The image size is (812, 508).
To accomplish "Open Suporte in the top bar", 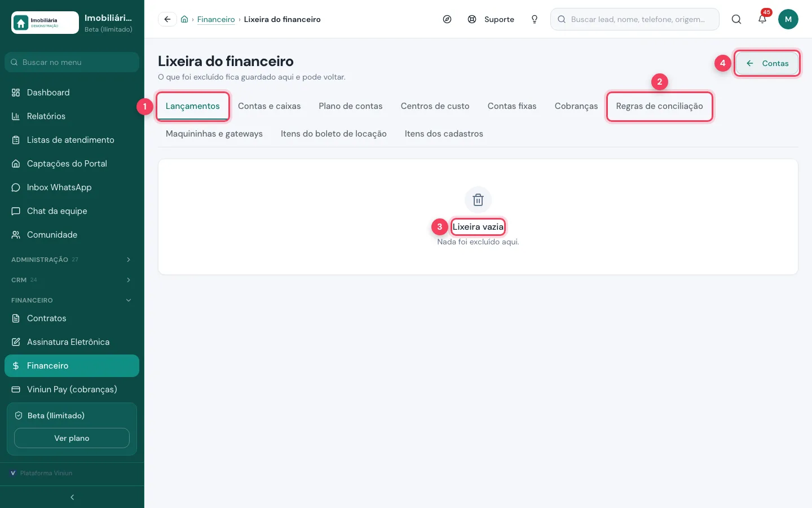I will (x=491, y=19).
